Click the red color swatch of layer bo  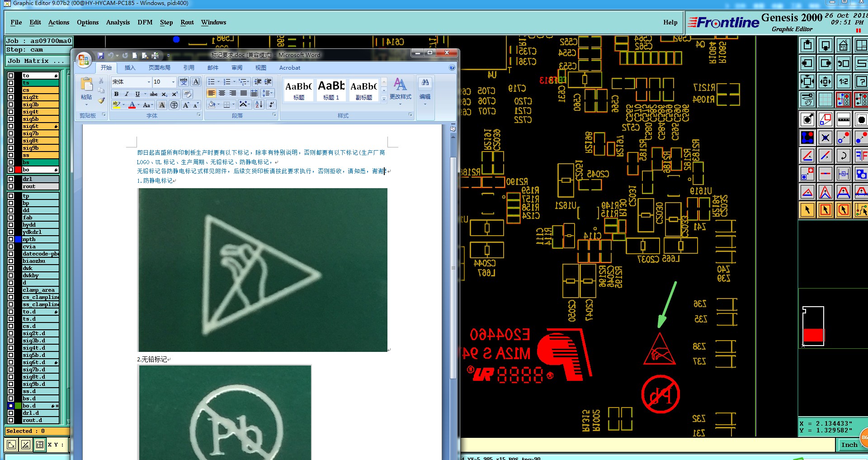pos(18,170)
